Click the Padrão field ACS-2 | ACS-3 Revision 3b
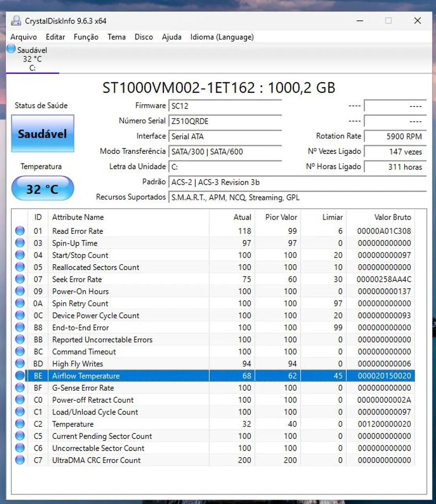This screenshot has height=504, width=436. (x=297, y=182)
